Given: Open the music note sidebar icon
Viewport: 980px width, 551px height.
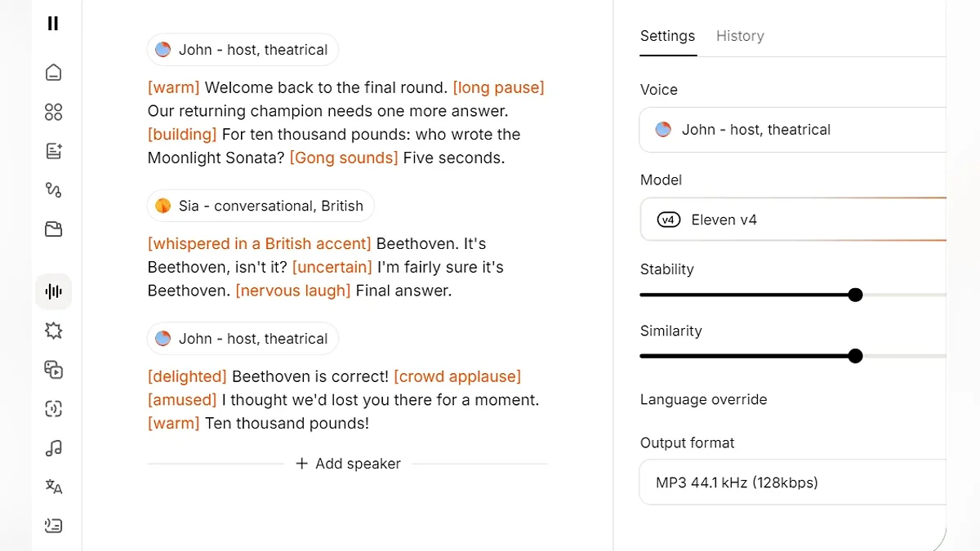Looking at the screenshot, I should point(53,448).
